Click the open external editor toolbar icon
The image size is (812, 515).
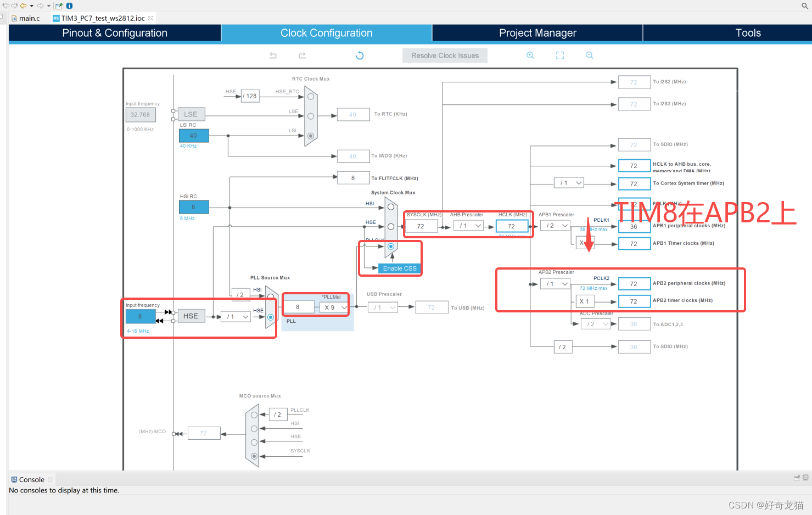59,5
